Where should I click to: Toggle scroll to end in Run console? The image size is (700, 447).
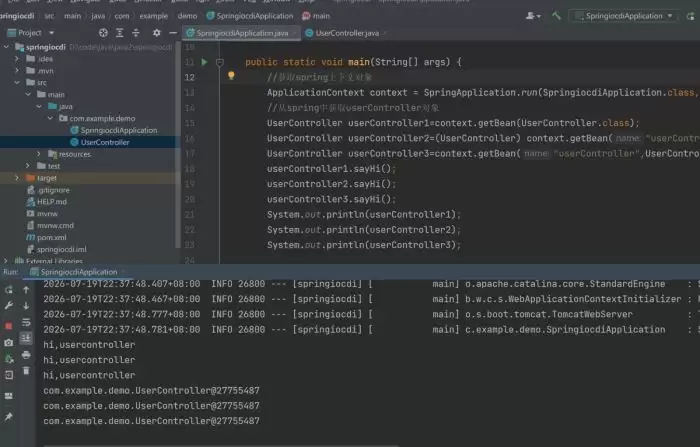[26, 338]
